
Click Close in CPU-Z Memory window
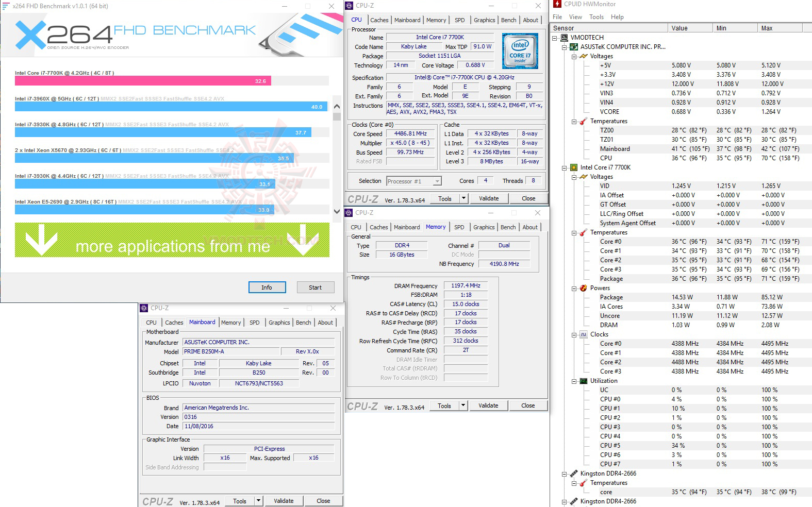point(528,405)
